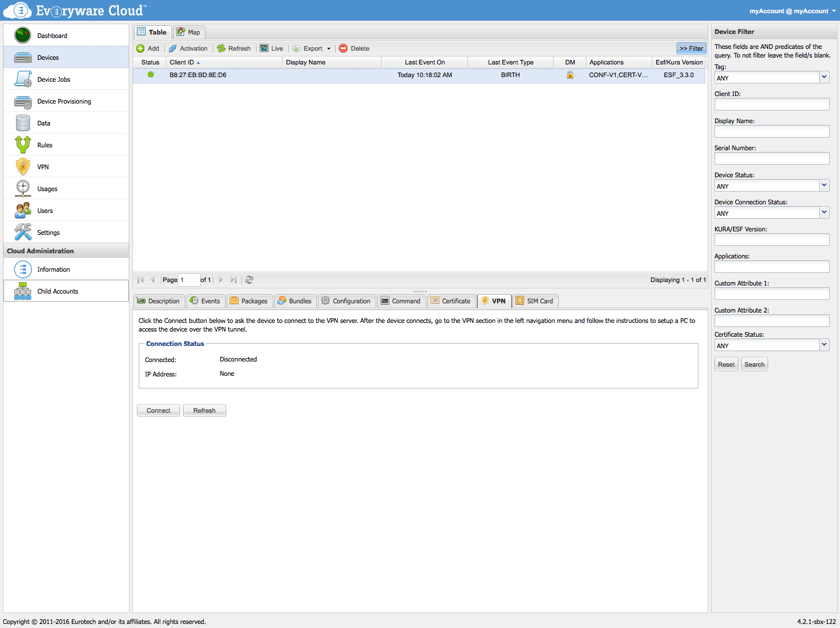Viewport: 840px width, 628px height.
Task: Select the Devices sidebar icon
Action: tap(23, 58)
